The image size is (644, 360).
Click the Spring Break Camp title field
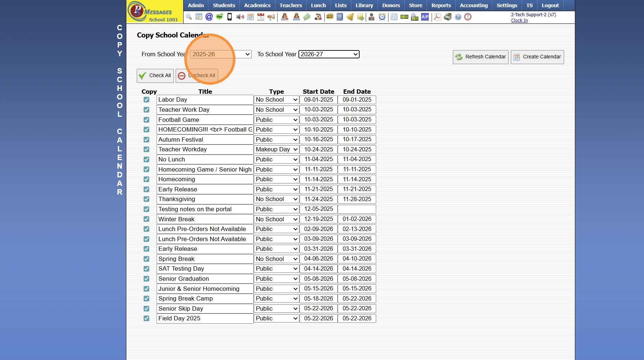pyautogui.click(x=205, y=299)
